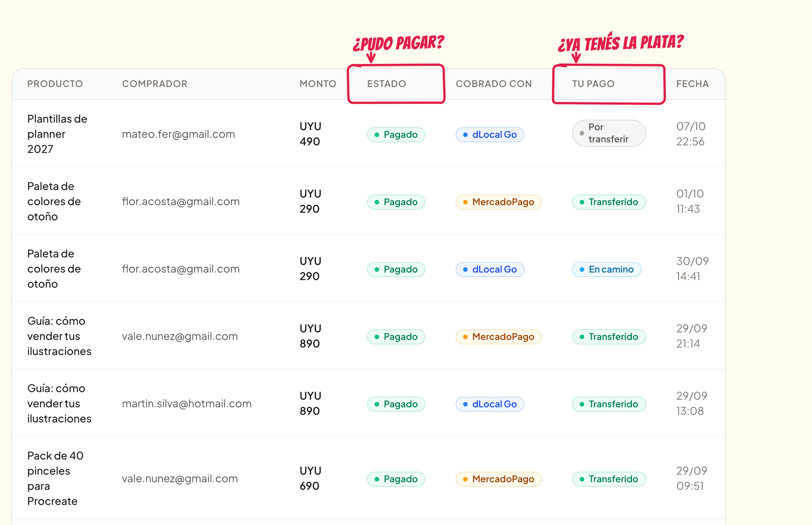Click the vale.nunez@gmail.com email dated 29/09 09:51
Image resolution: width=812 pixels, height=525 pixels.
click(x=180, y=478)
